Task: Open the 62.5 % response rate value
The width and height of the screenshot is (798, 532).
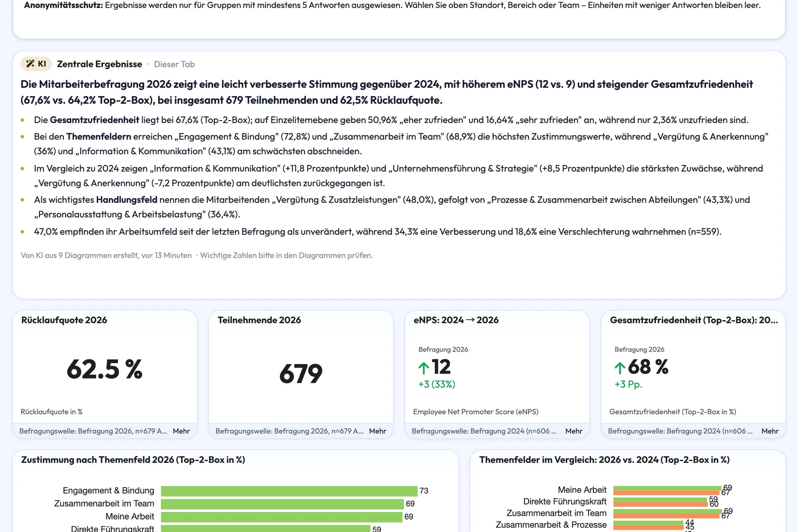Action: (105, 369)
